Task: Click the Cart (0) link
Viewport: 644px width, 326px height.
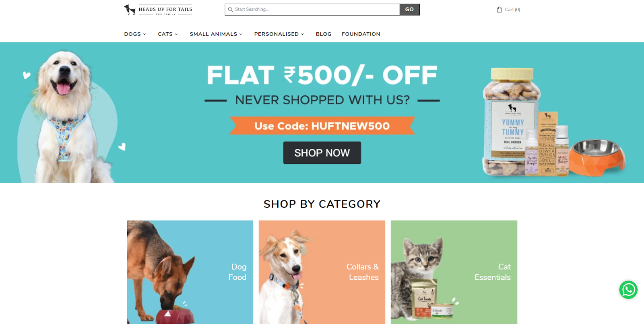Action: click(508, 10)
